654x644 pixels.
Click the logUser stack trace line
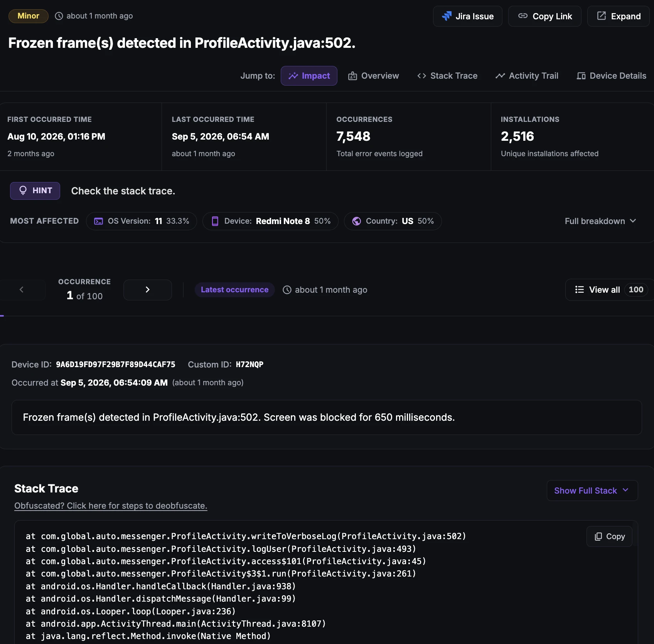(x=221, y=549)
